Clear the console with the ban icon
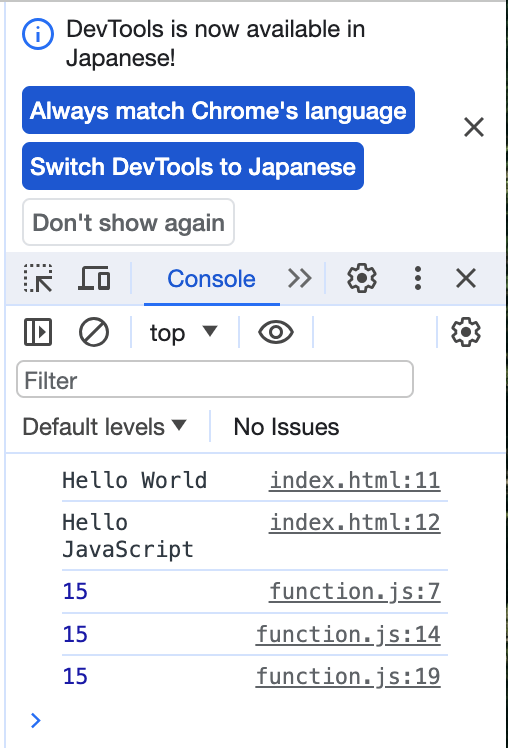508x748 pixels. coord(93,332)
